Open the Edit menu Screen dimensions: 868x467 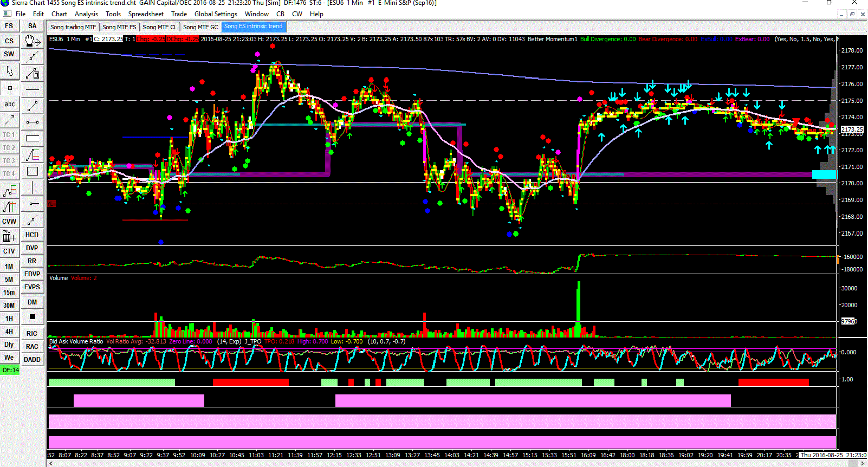[x=38, y=14]
